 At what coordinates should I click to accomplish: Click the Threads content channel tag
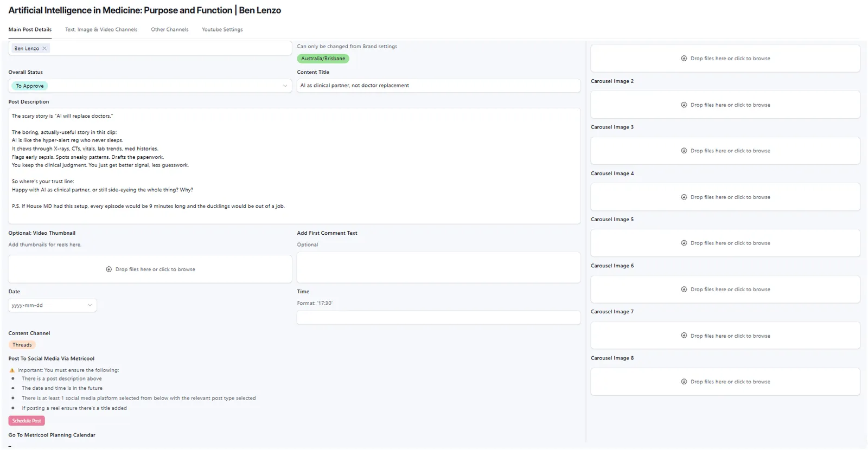[22, 345]
